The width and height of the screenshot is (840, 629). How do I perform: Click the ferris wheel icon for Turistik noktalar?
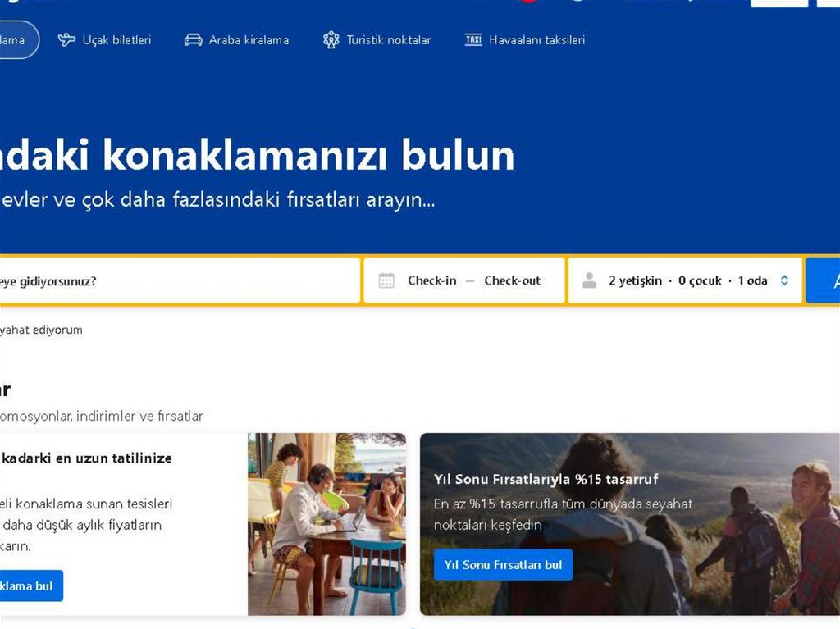(x=331, y=39)
